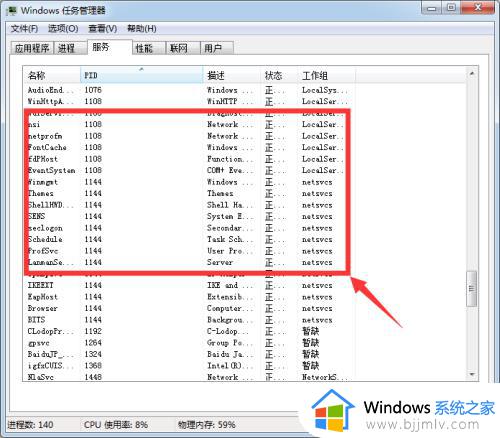
Task: Open the 帮助(H) menu
Action: (142, 29)
